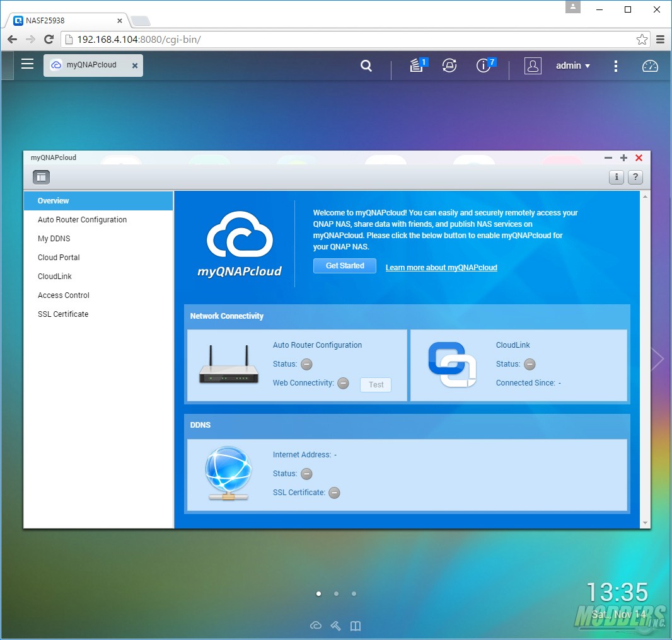Go to next desktop page arrow
Screen dimensions: 672x640
coord(657,359)
